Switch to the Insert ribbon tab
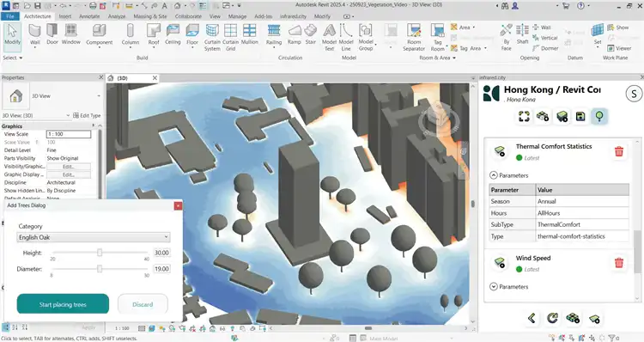This screenshot has height=342, width=644. pyautogui.click(x=65, y=16)
